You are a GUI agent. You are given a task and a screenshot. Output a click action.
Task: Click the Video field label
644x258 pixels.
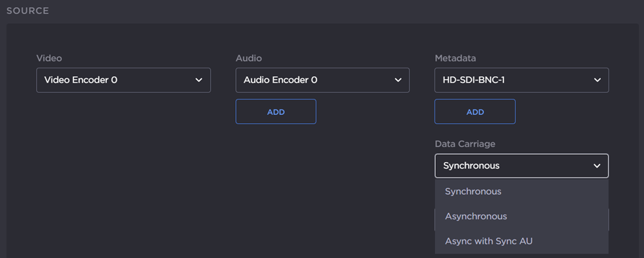(48, 59)
